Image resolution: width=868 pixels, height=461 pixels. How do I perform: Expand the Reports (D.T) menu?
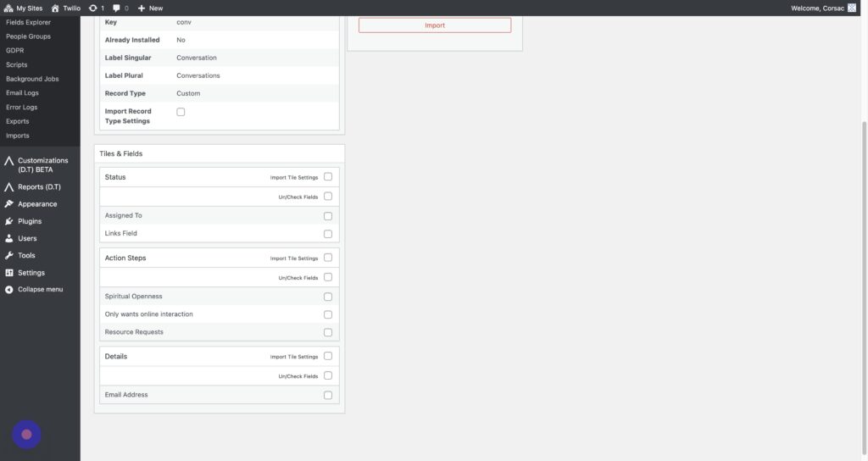point(39,186)
